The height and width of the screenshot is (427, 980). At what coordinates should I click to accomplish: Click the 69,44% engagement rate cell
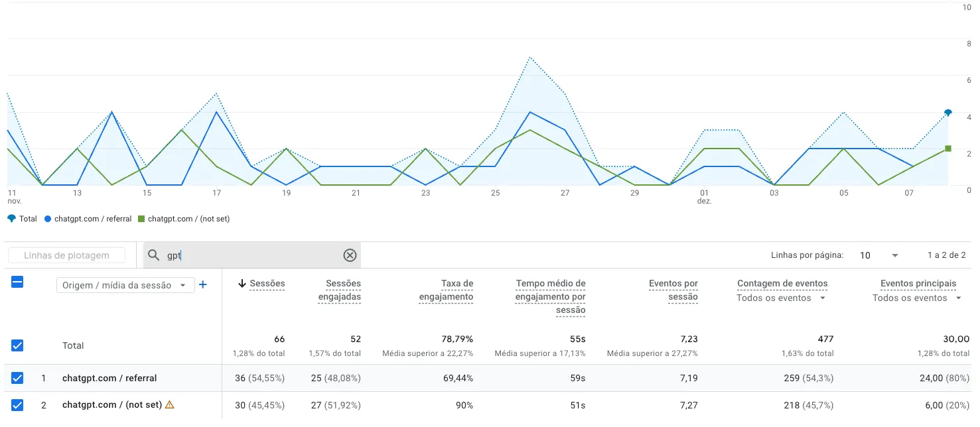point(457,378)
